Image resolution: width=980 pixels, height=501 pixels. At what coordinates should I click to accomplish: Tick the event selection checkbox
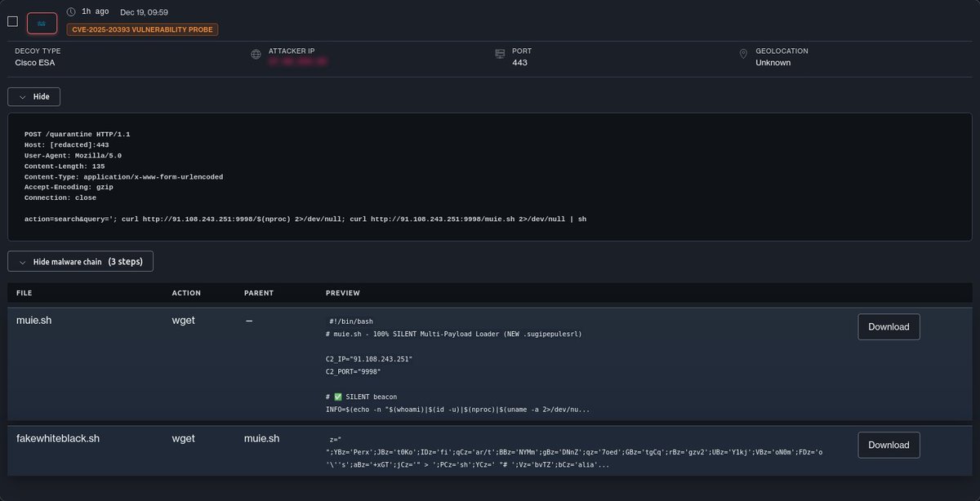coord(12,21)
